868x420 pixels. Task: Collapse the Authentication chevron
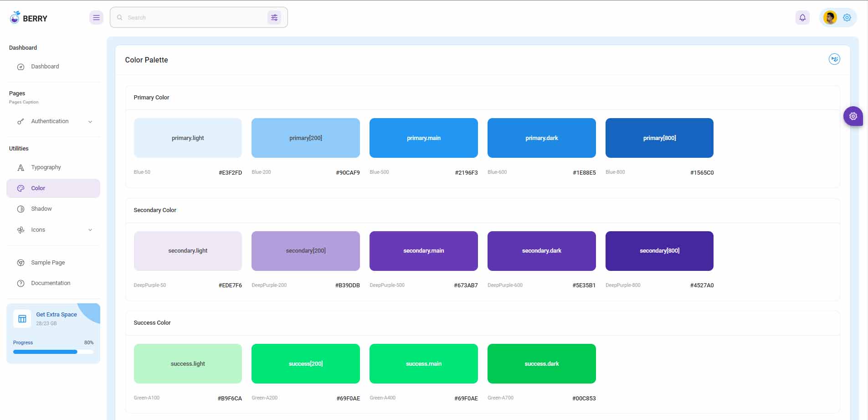90,122
